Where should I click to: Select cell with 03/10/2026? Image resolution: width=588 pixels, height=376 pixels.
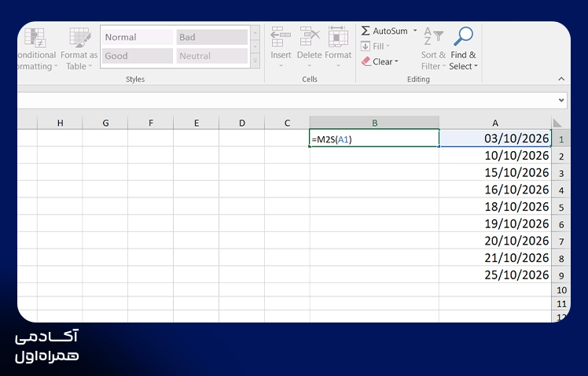[495, 138]
